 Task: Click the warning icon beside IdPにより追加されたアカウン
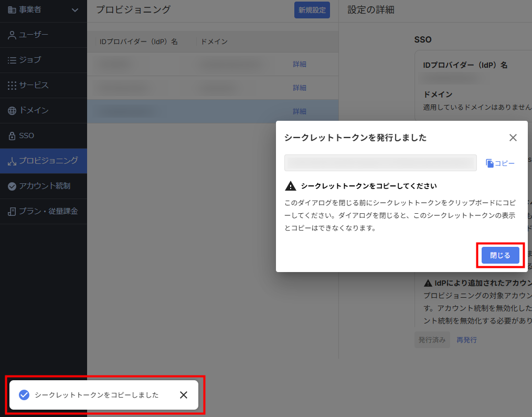point(428,283)
